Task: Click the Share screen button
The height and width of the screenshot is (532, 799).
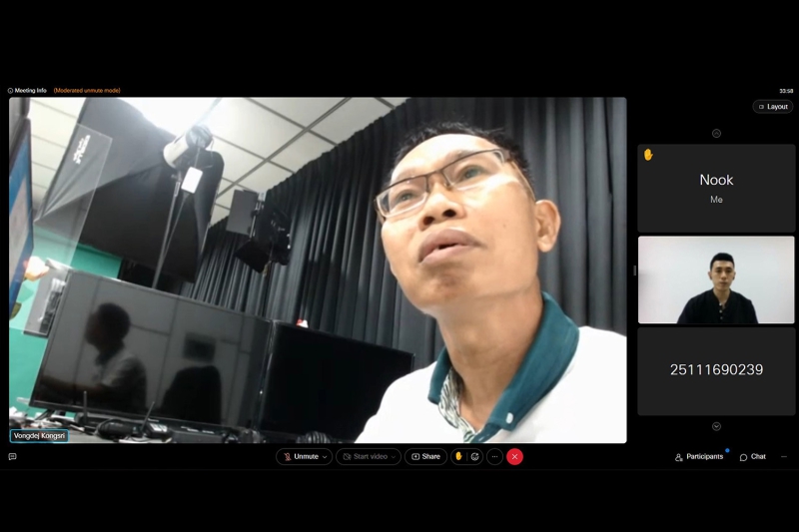Action: [x=425, y=456]
